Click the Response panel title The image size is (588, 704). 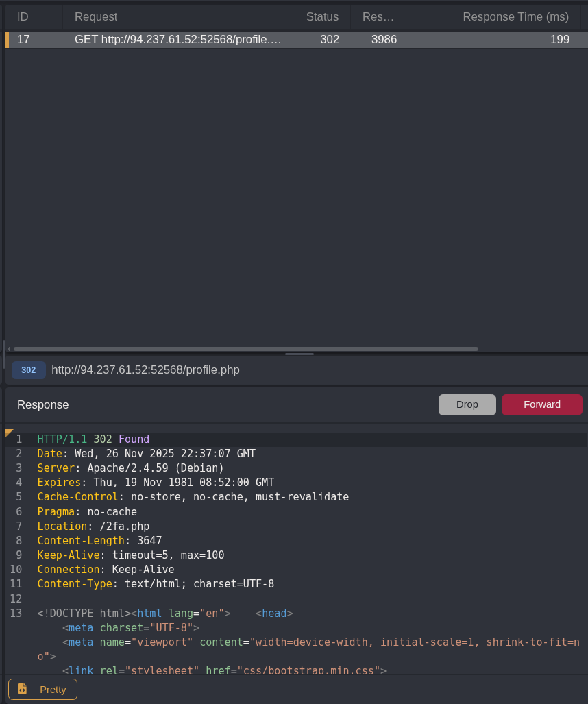pyautogui.click(x=43, y=404)
